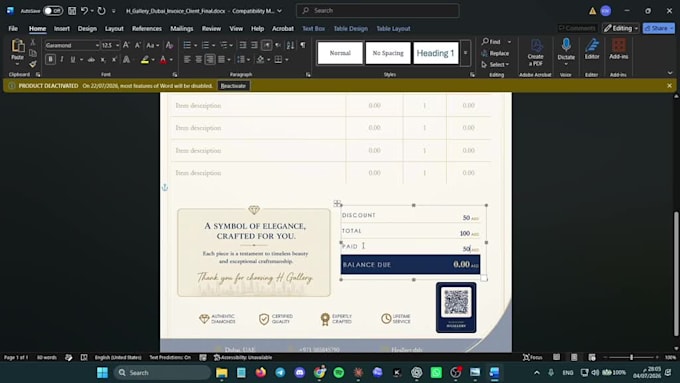Toggle Underline formatting
Image resolution: width=680 pixels, height=383 pixels.
pyautogui.click(x=72, y=59)
